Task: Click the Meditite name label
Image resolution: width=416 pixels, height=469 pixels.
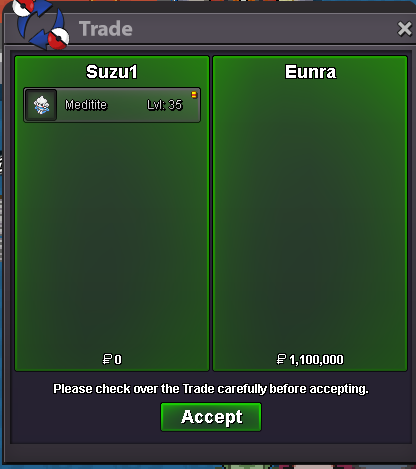Action: click(86, 105)
